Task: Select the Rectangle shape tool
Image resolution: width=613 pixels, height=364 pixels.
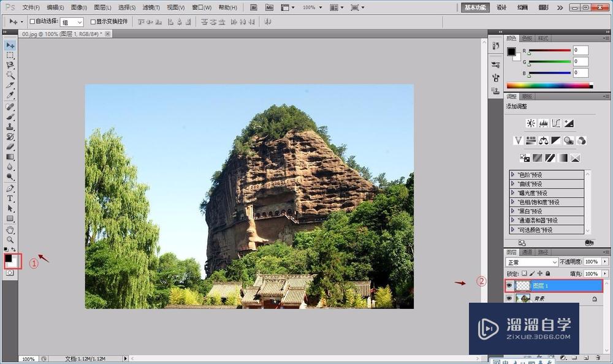Action: click(10, 219)
